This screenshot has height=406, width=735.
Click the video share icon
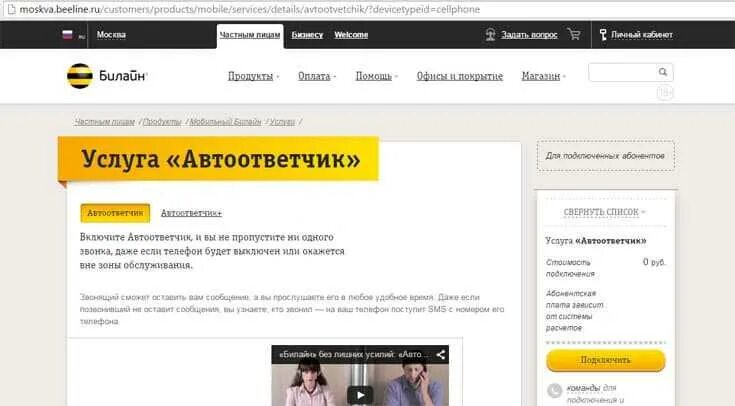[x=441, y=354]
